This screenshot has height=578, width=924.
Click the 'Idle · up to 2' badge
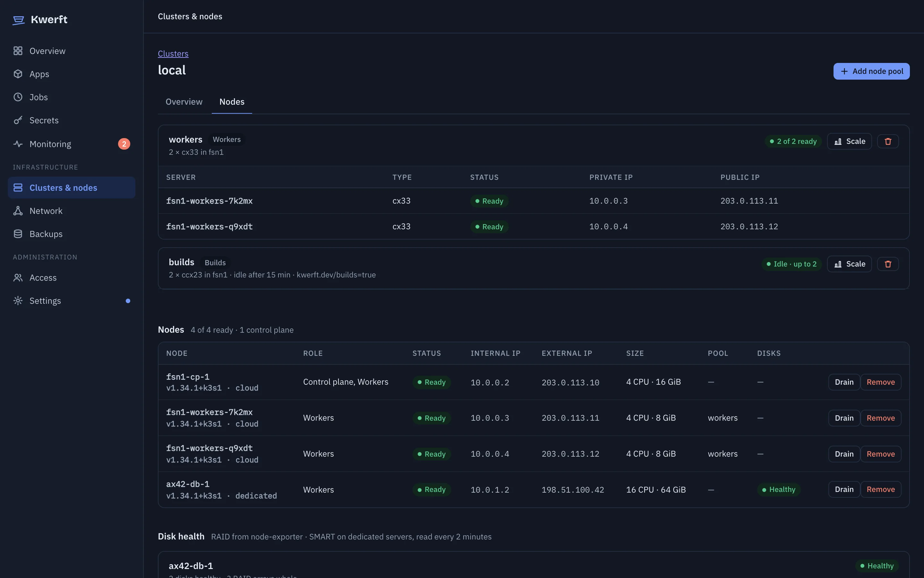(x=791, y=264)
